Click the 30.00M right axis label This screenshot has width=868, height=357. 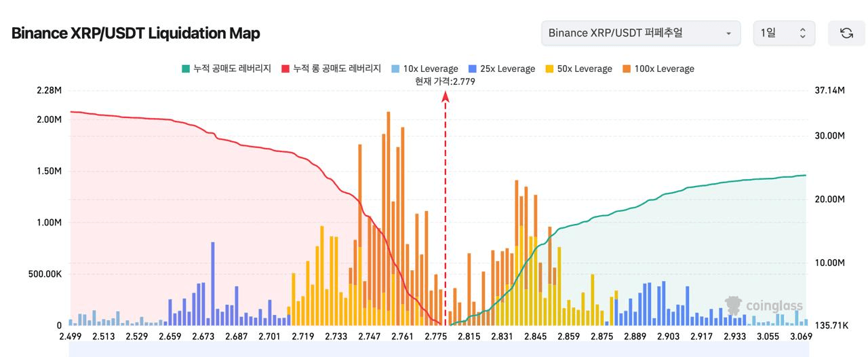829,136
